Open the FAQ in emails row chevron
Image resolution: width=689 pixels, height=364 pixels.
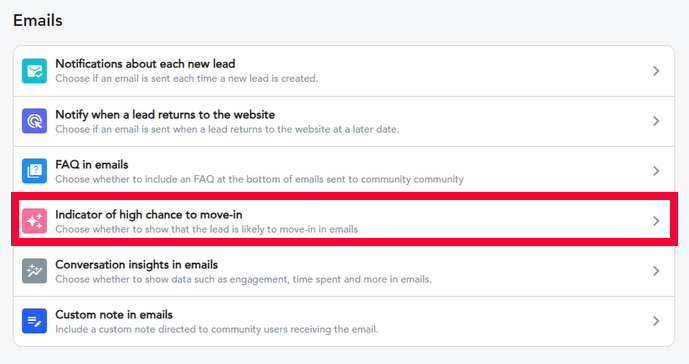(x=656, y=171)
